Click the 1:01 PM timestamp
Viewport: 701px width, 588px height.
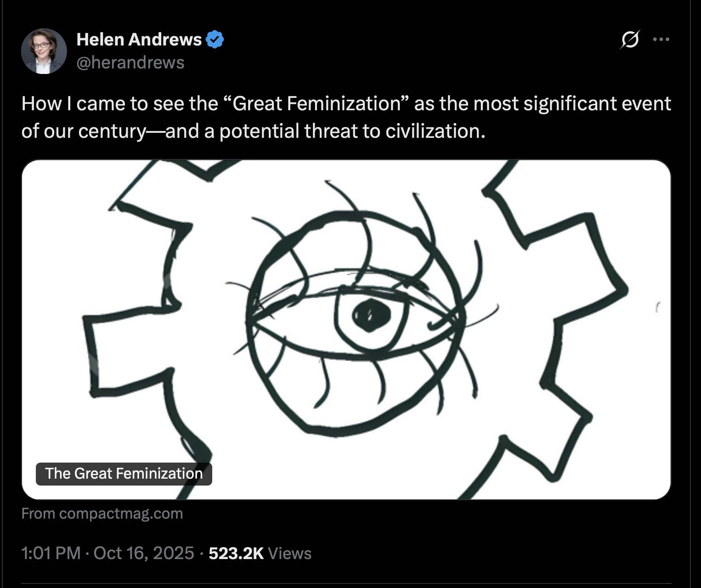(51, 553)
